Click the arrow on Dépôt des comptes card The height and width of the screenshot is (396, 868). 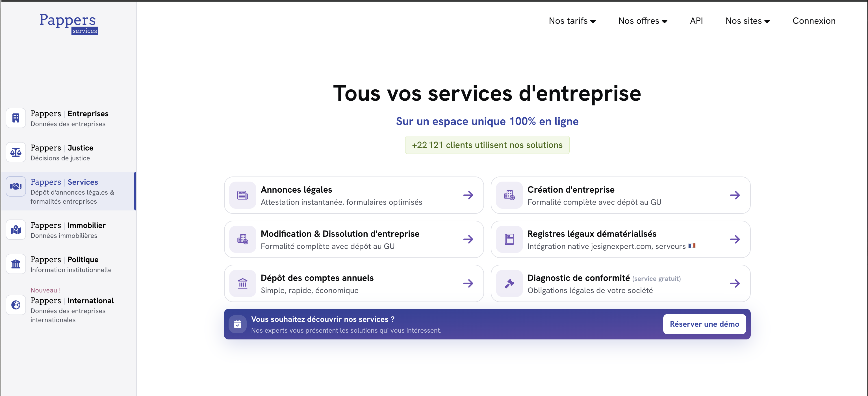468,284
